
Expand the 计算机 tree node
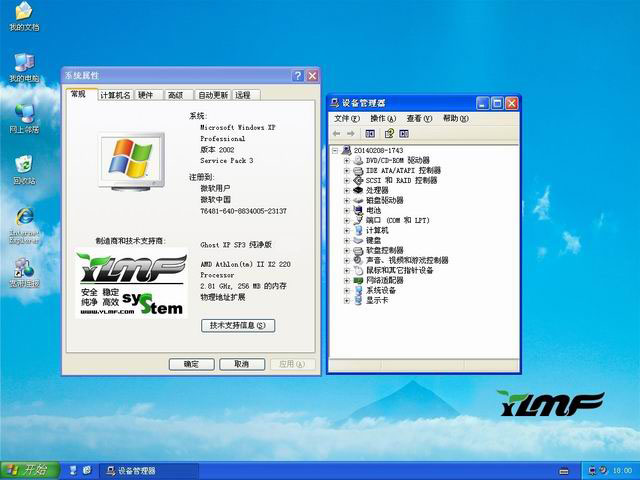point(347,231)
